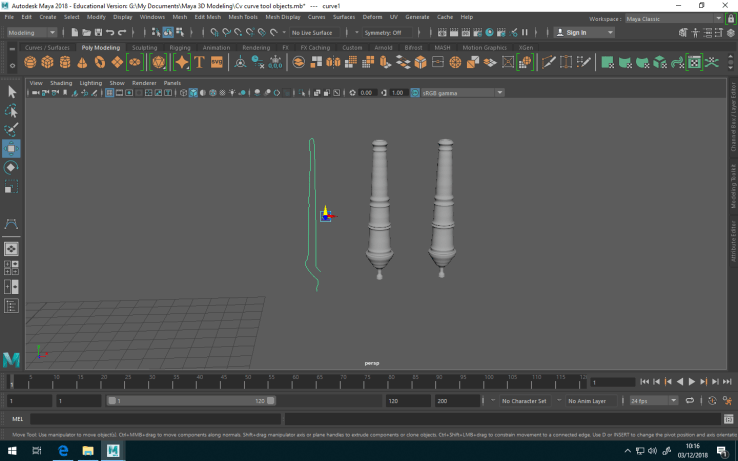
Task: Switch to the Sculpting shelf tab
Action: 144,47
